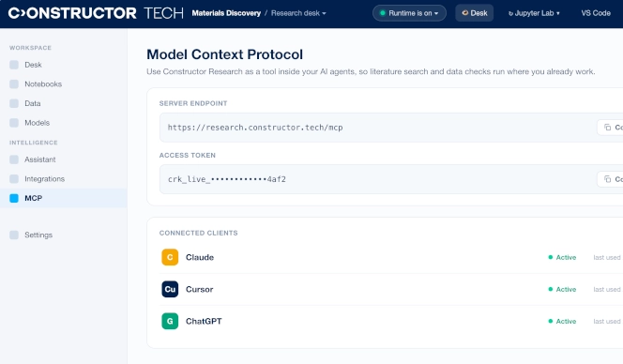Click the Settings sidebar icon
The image size is (623, 364).
click(14, 235)
